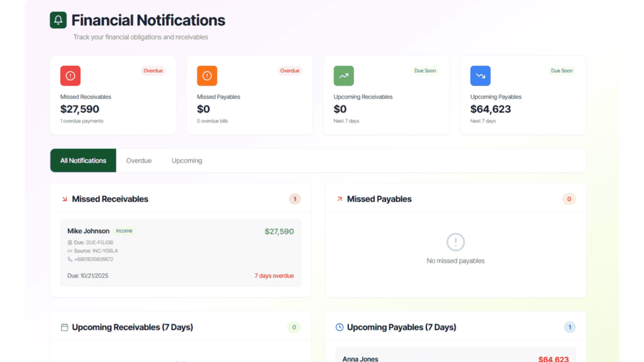Switch to the Overdue tab
Screen dimensions: 644x362
tap(138, 161)
